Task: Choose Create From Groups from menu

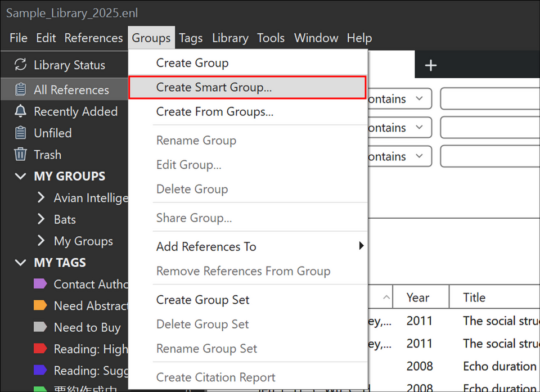Action: [248, 111]
